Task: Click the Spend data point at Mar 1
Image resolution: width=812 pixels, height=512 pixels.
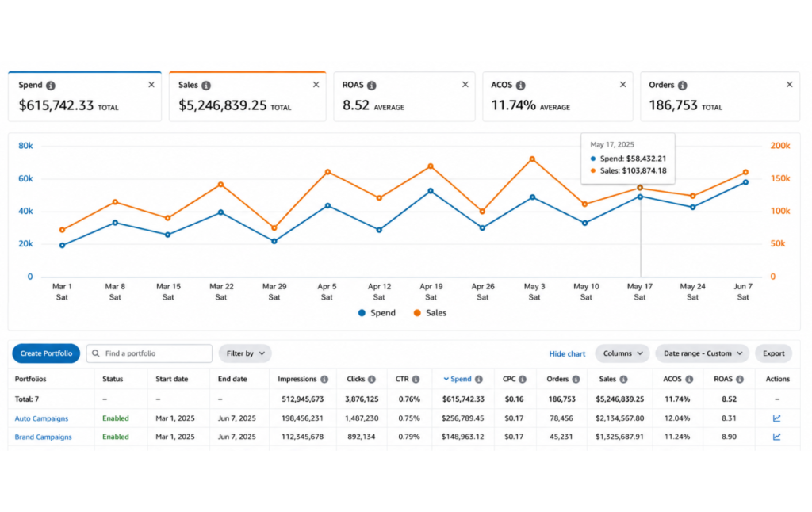Action: pos(62,246)
